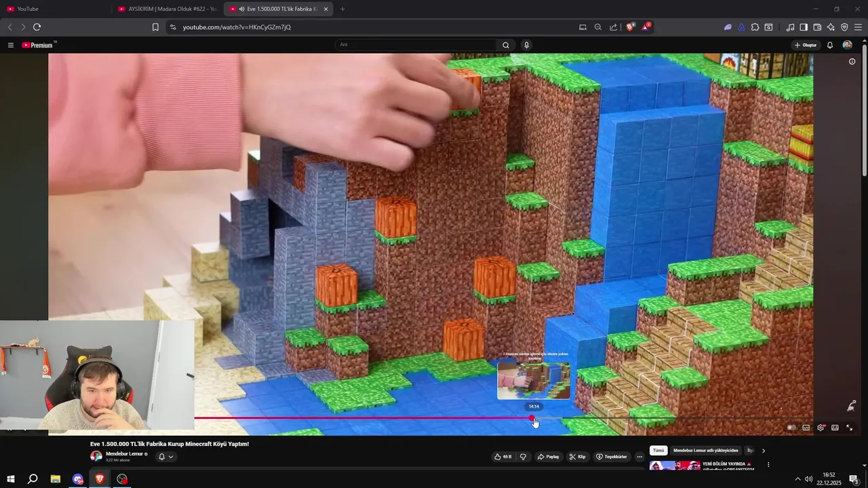Image resolution: width=868 pixels, height=488 pixels.
Task: Go back with the browser back arrow
Action: tap(9, 27)
